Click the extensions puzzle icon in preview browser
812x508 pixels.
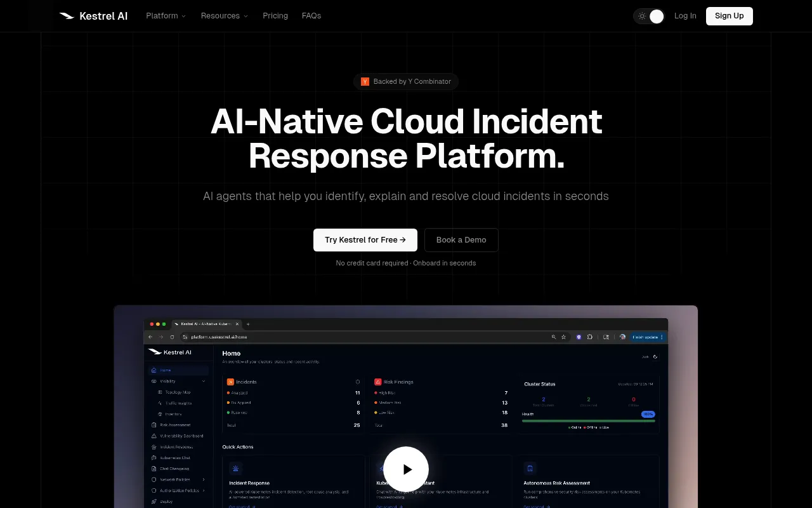click(x=590, y=337)
